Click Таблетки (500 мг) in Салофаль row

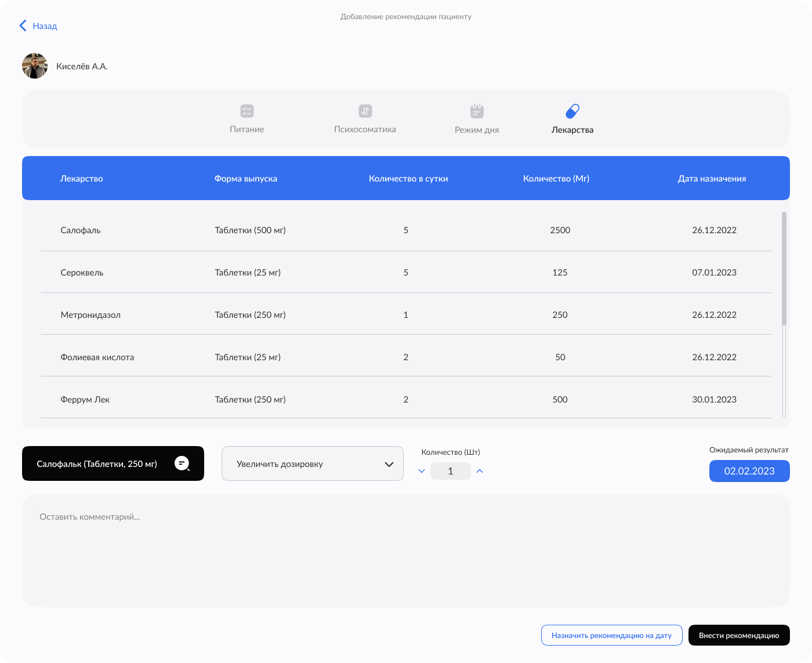coord(250,230)
